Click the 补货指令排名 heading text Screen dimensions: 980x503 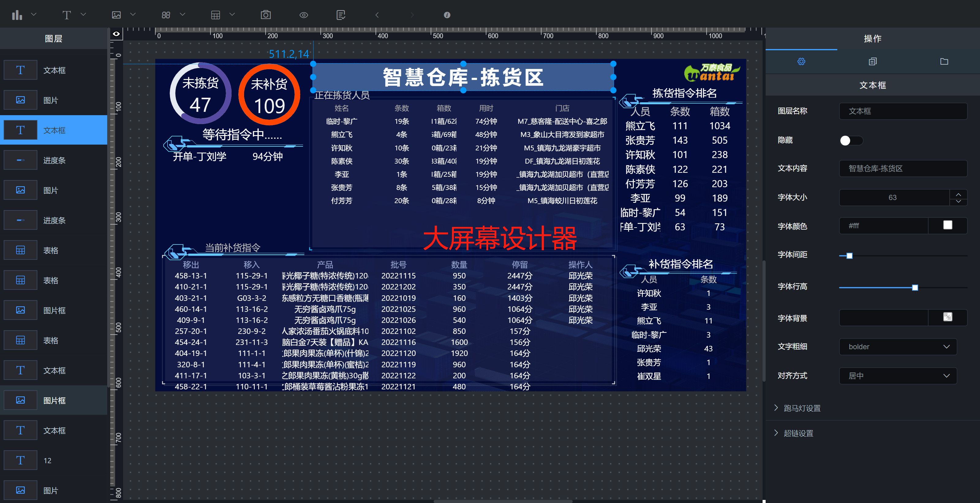pyautogui.click(x=680, y=264)
